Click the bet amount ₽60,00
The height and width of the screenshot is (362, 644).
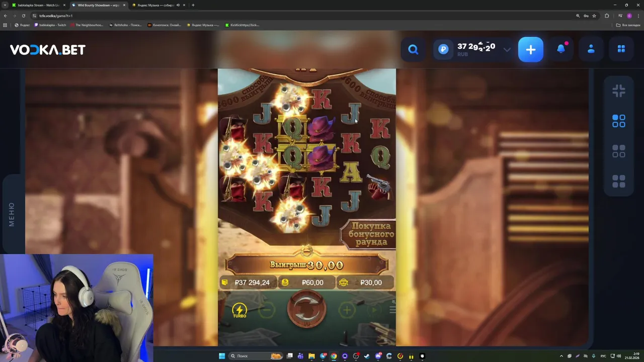(307, 283)
